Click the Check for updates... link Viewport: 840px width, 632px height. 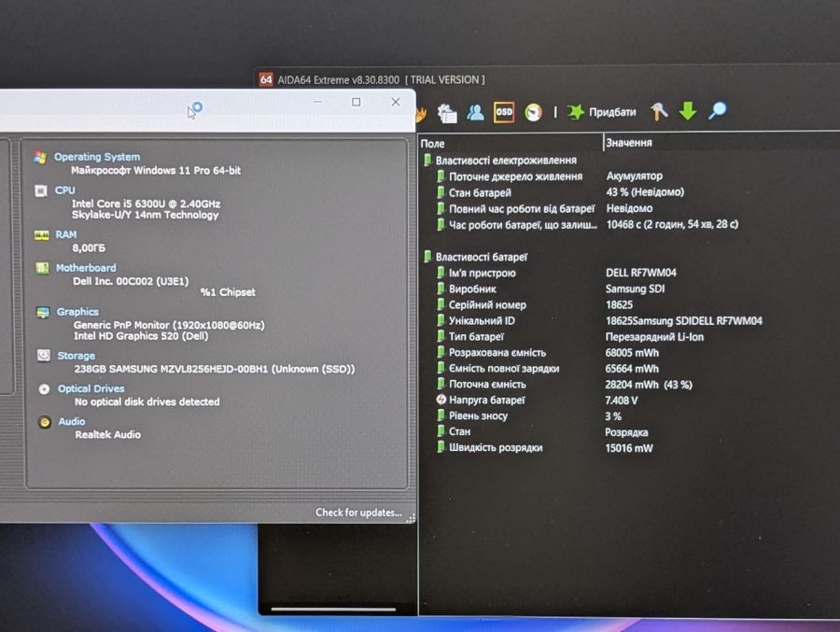358,513
